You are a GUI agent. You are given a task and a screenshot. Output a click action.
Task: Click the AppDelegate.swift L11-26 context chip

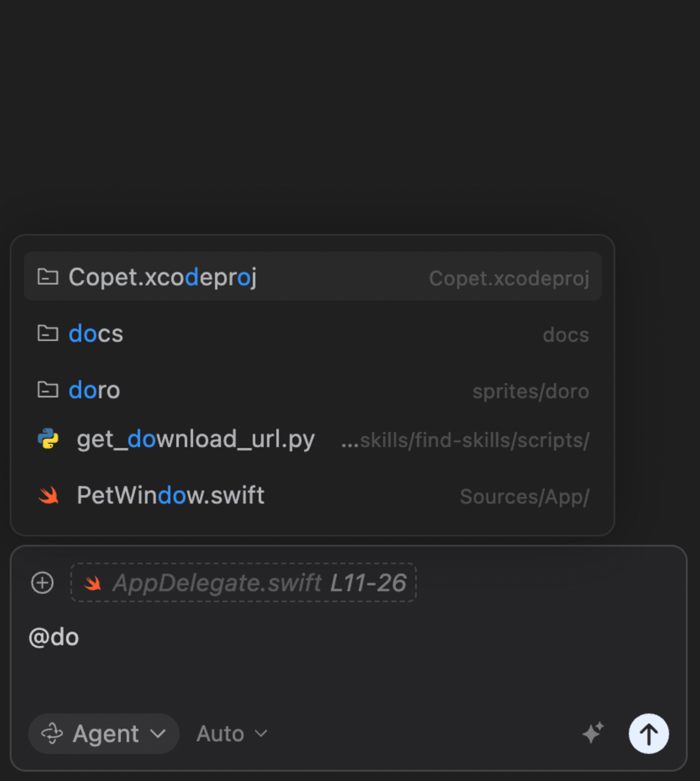(x=259, y=583)
